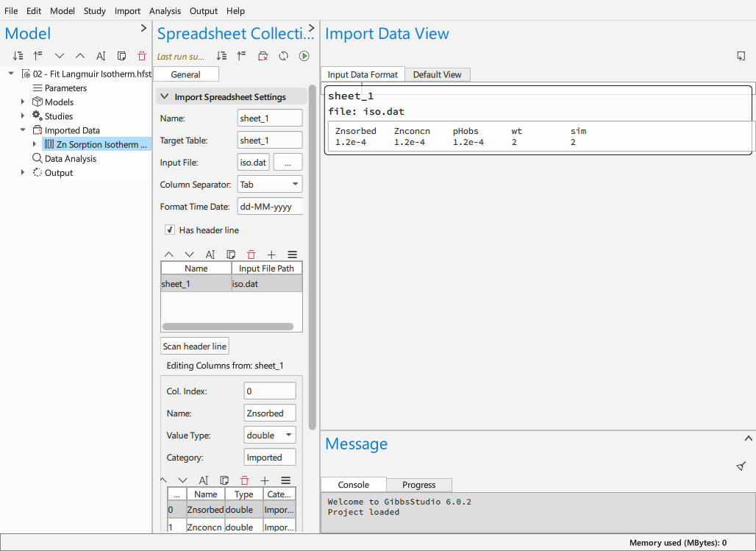Select Parameters in the model tree
756x551 pixels.
coord(65,88)
